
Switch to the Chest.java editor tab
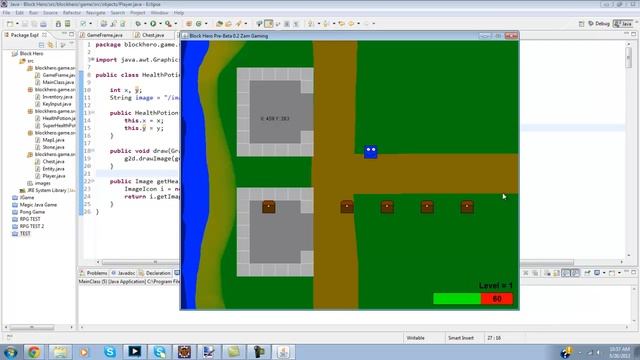point(153,35)
